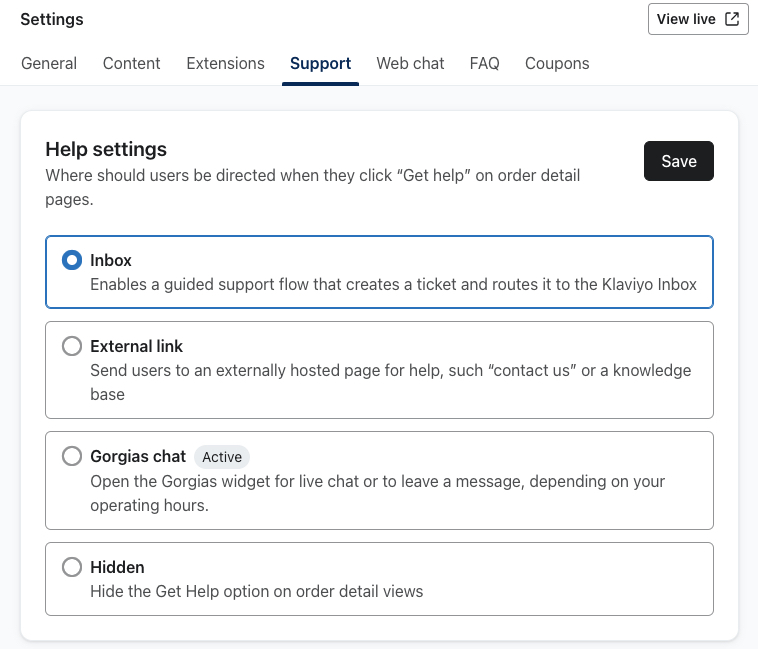Switch to the Content tab
This screenshot has height=649, width=758.
click(x=131, y=63)
